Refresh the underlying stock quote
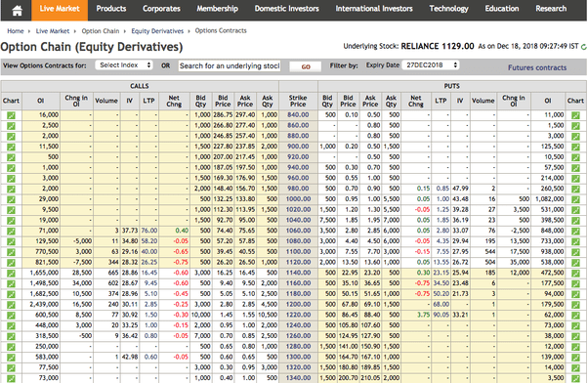Image resolution: width=588 pixels, height=383 pixels. pyautogui.click(x=584, y=47)
